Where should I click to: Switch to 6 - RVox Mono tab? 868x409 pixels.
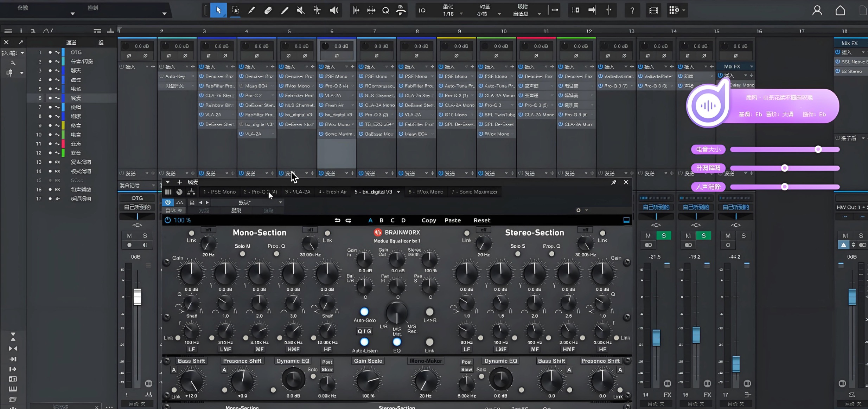pyautogui.click(x=426, y=192)
